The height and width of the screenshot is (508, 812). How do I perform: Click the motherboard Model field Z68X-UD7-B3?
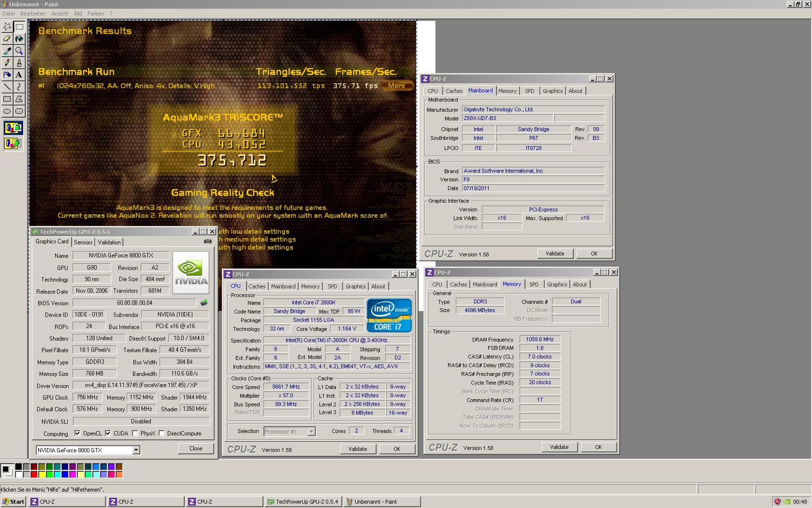pyautogui.click(x=507, y=118)
